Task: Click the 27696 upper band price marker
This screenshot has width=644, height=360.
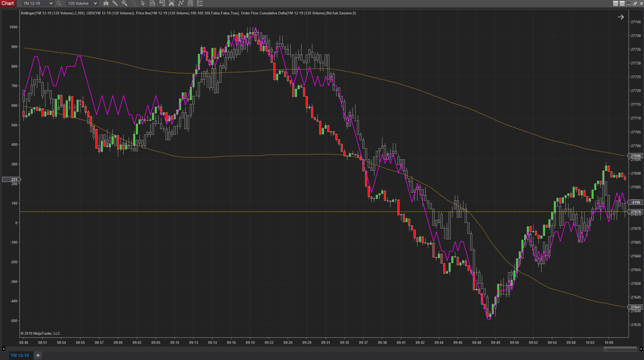Action: 635,156
